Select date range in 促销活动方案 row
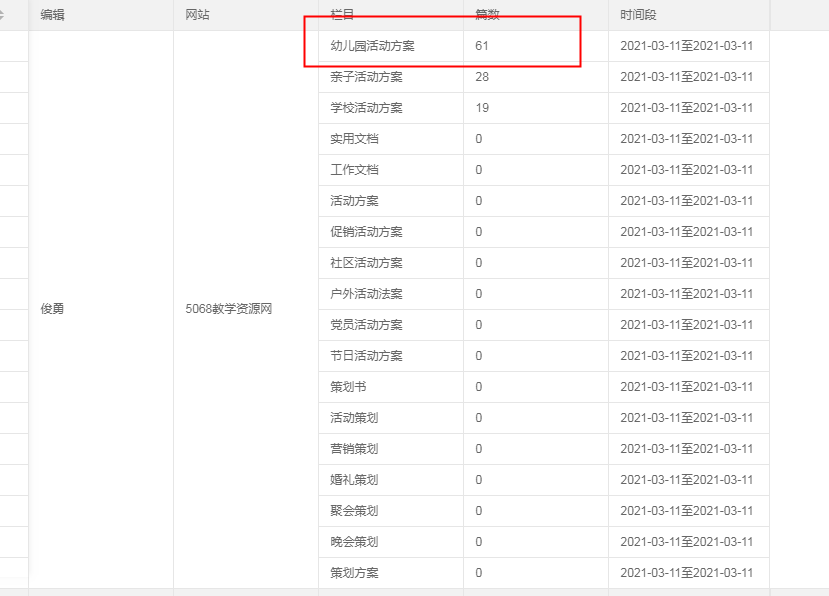Screen dimensions: 829x596 [x=686, y=232]
